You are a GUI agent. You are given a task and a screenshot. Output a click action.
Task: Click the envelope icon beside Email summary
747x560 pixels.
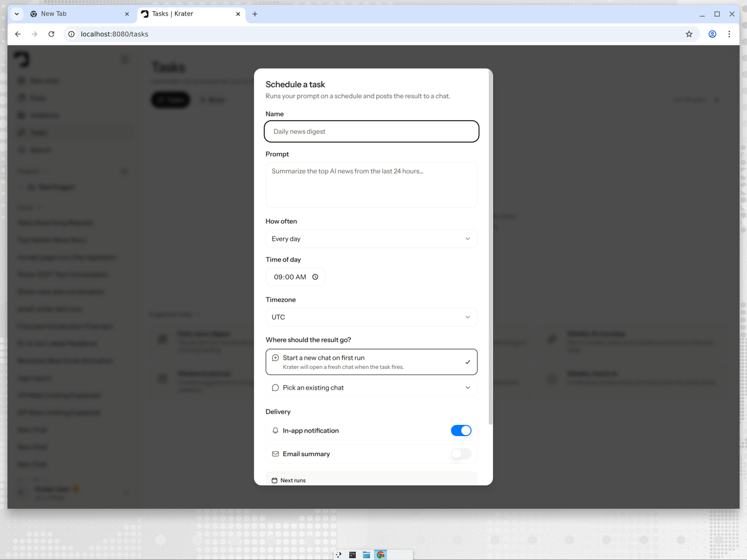[x=275, y=454]
